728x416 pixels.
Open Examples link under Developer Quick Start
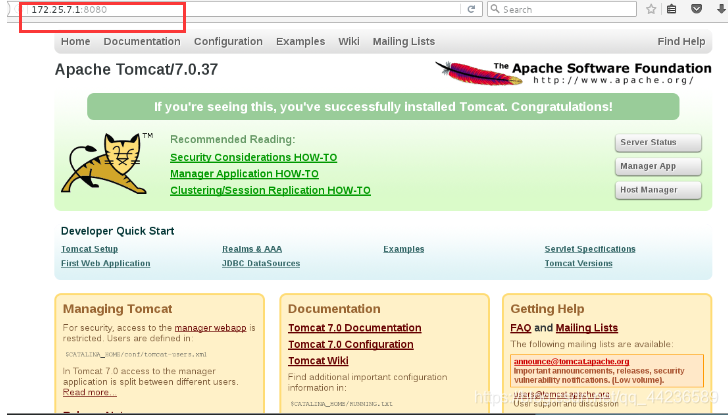403,249
